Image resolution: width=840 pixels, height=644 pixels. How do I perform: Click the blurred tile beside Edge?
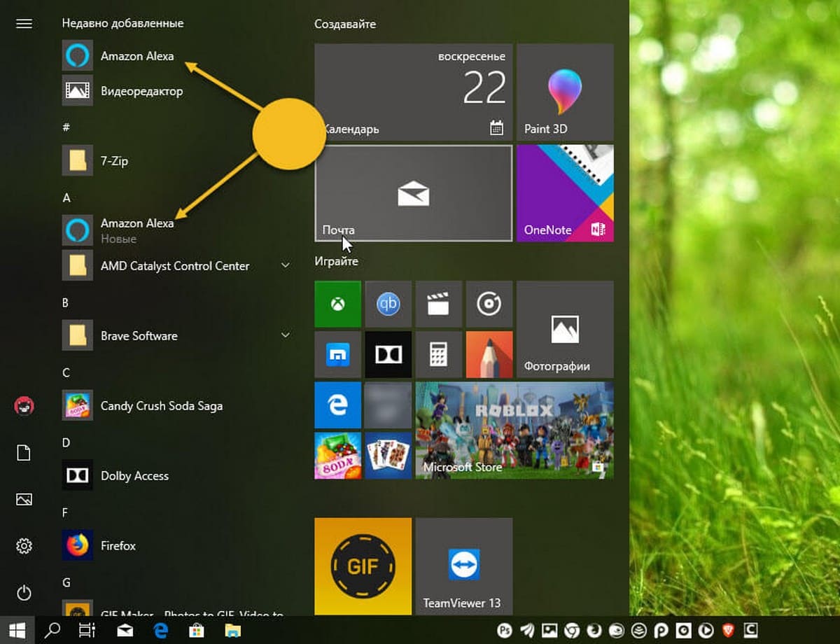click(388, 405)
